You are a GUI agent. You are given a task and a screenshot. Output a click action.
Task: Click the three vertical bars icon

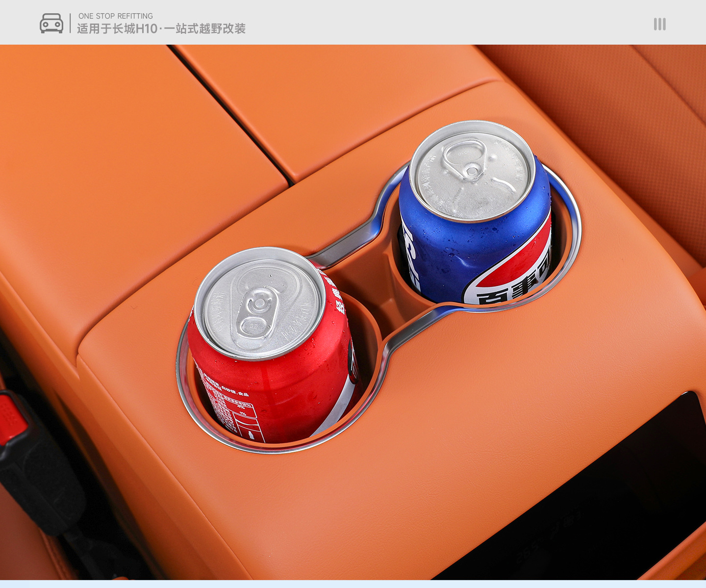[659, 24]
